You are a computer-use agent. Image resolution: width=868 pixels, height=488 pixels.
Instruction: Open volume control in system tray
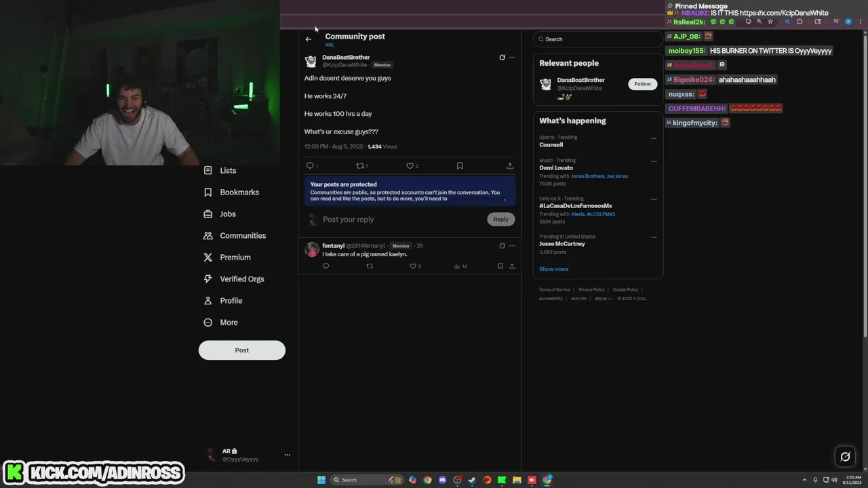coord(835,480)
